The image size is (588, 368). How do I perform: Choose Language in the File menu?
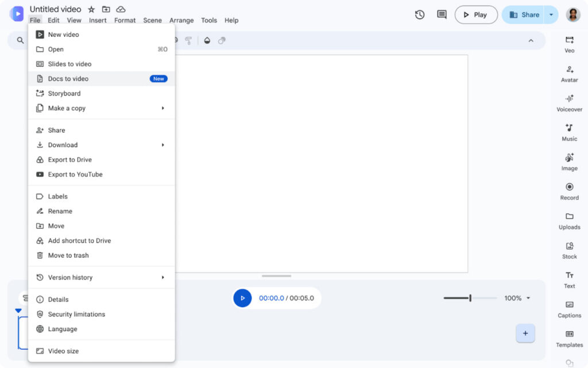[x=102, y=329]
